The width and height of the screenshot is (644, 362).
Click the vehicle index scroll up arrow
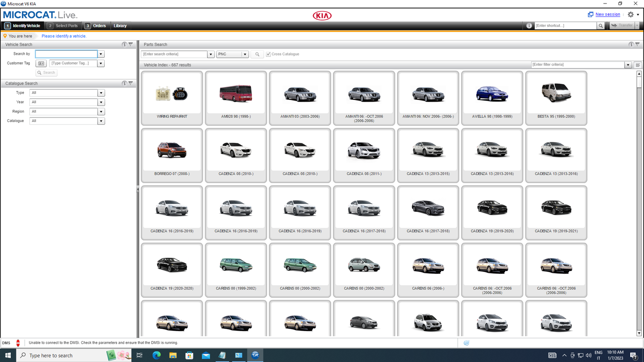point(639,74)
